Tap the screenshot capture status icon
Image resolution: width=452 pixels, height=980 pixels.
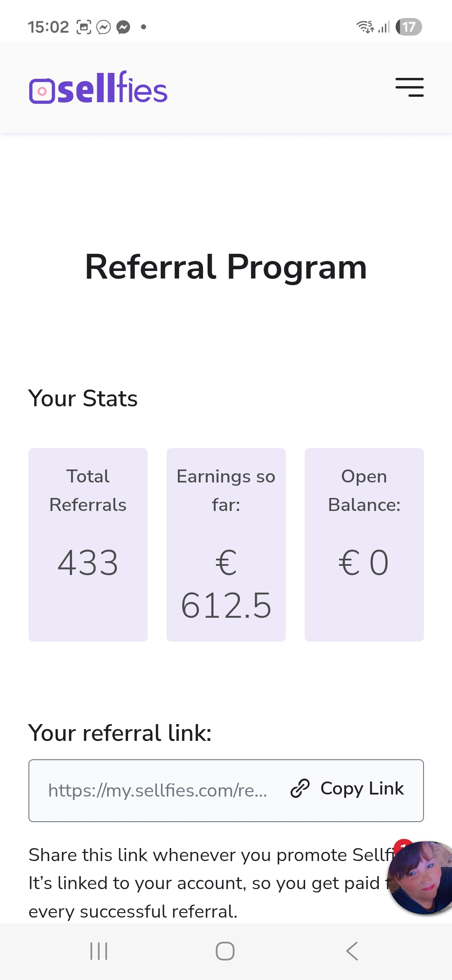click(x=84, y=27)
